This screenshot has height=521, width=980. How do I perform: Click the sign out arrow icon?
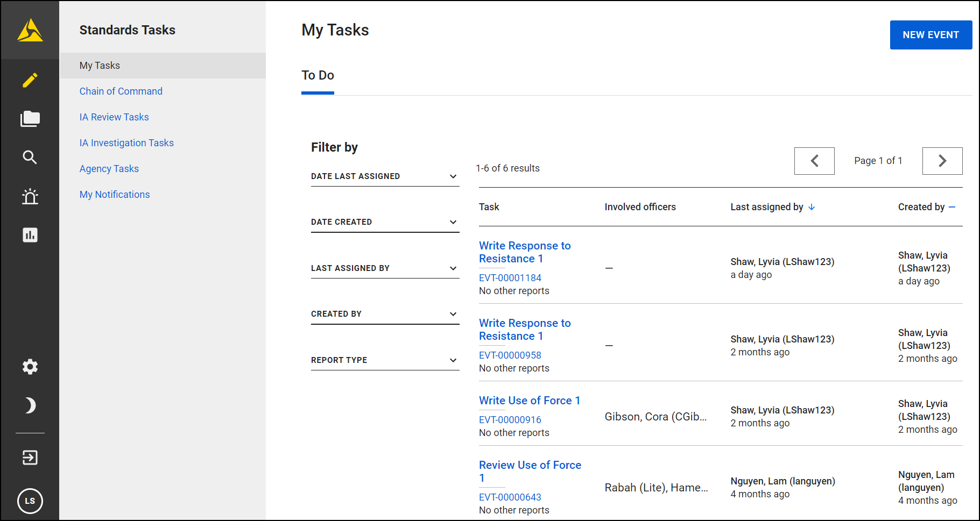pyautogui.click(x=30, y=458)
